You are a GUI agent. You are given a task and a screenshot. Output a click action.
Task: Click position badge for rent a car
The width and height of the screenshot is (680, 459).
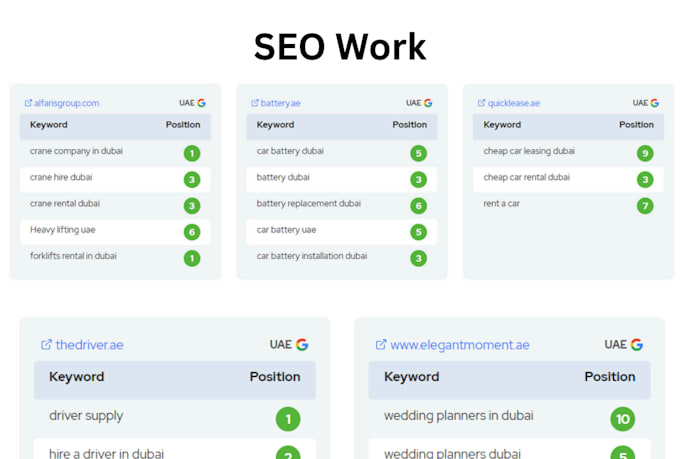(645, 206)
